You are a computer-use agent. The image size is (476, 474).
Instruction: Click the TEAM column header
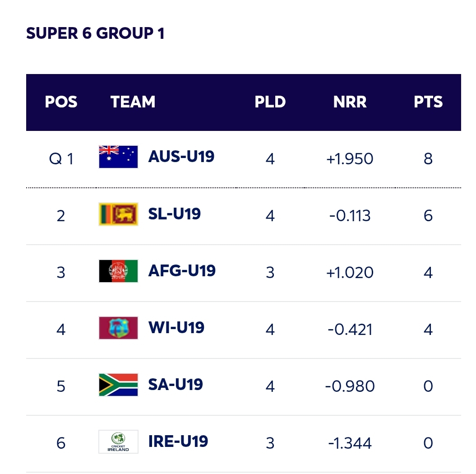click(133, 102)
